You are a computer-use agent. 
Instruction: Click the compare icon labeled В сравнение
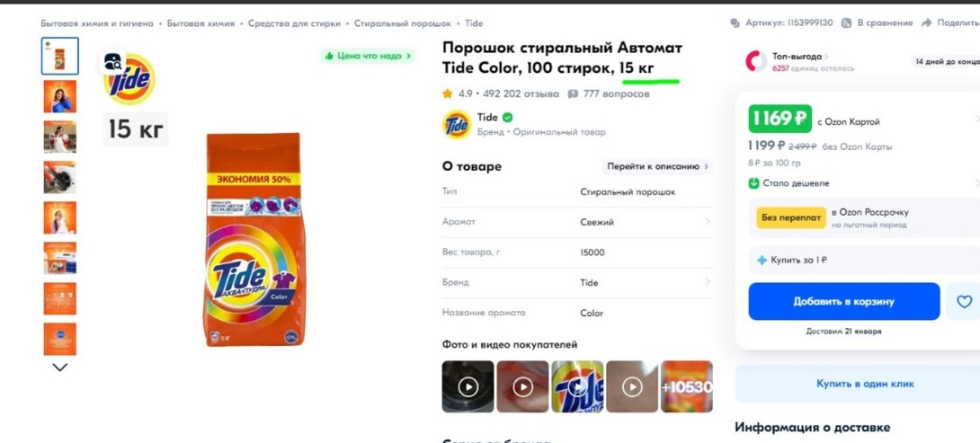(x=846, y=22)
